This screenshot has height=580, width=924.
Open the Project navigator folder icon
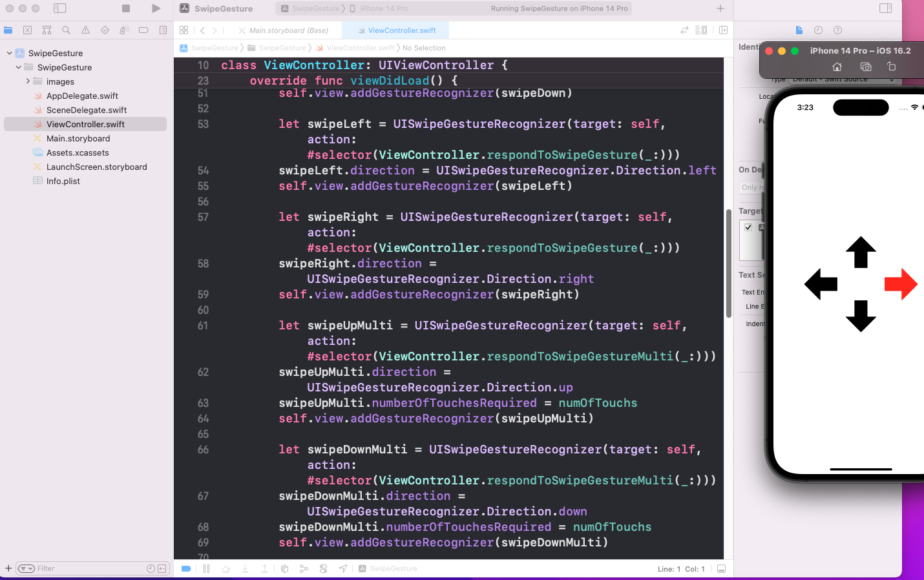coord(8,30)
